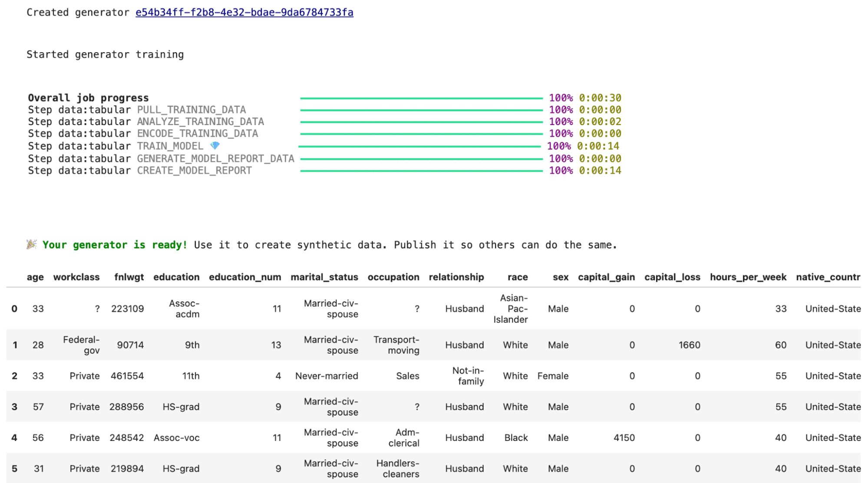The image size is (868, 483).
Task: Select the 'education_num' column header
Action: (x=245, y=277)
